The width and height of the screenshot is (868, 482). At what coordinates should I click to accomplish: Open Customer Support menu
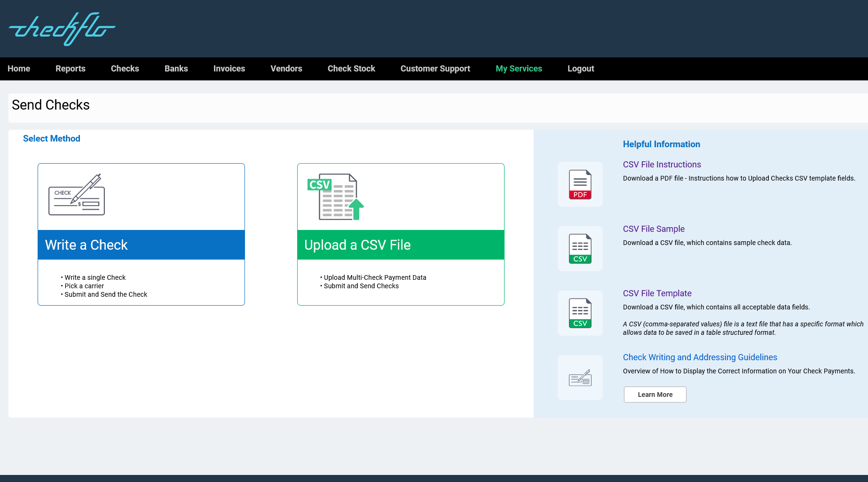pos(435,69)
